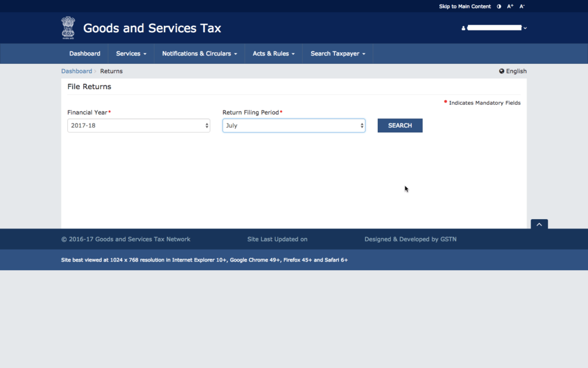This screenshot has width=588, height=368.
Task: Open the Financial Year dropdown
Action: pyautogui.click(x=138, y=125)
